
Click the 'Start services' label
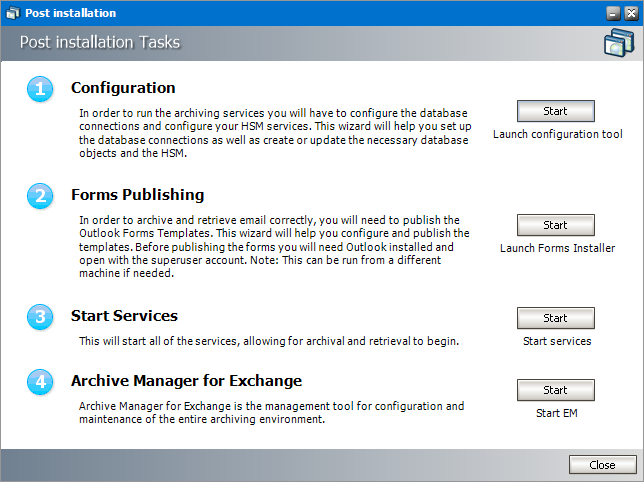(x=557, y=341)
